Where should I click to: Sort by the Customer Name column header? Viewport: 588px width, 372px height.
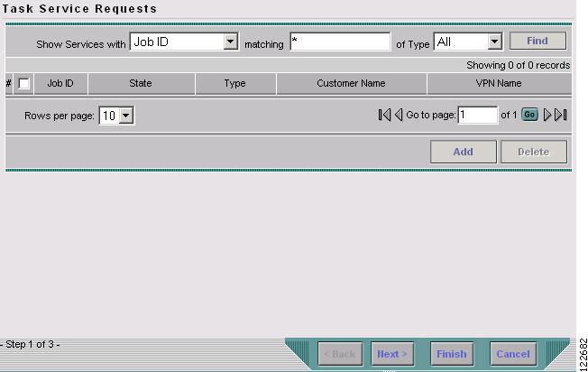(x=352, y=83)
